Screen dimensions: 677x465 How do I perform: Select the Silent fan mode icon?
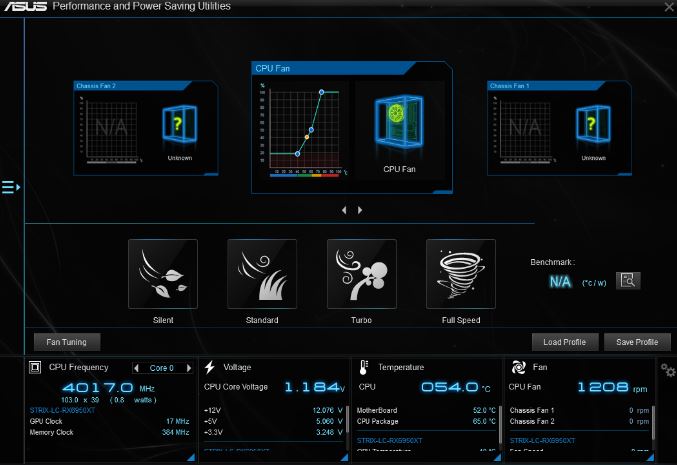(x=162, y=274)
